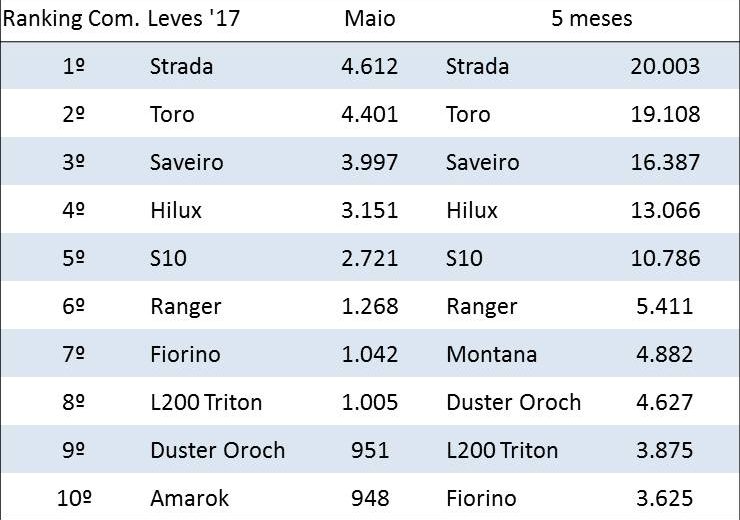Click the Duster Oroch total 4.627
This screenshot has height=520, width=740.
pos(665,403)
